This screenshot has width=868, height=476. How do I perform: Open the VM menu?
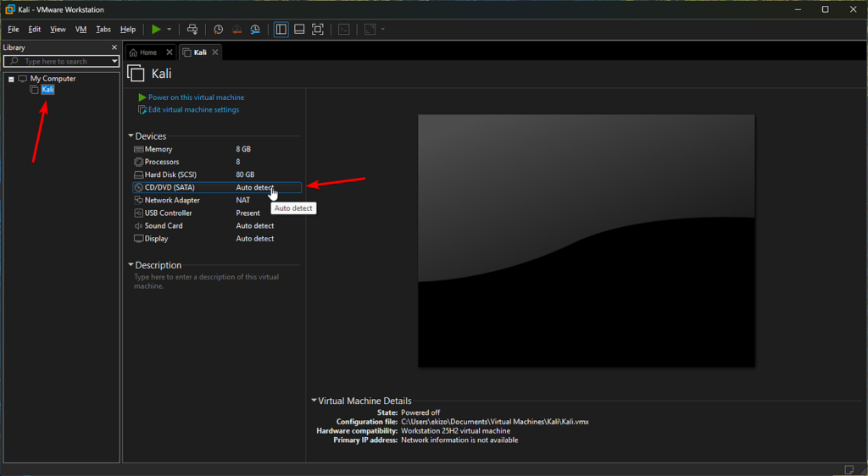coord(81,30)
